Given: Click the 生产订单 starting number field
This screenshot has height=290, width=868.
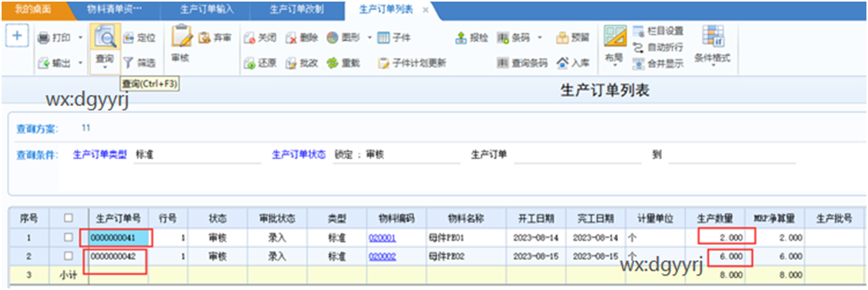Looking at the screenshot, I should click(577, 155).
